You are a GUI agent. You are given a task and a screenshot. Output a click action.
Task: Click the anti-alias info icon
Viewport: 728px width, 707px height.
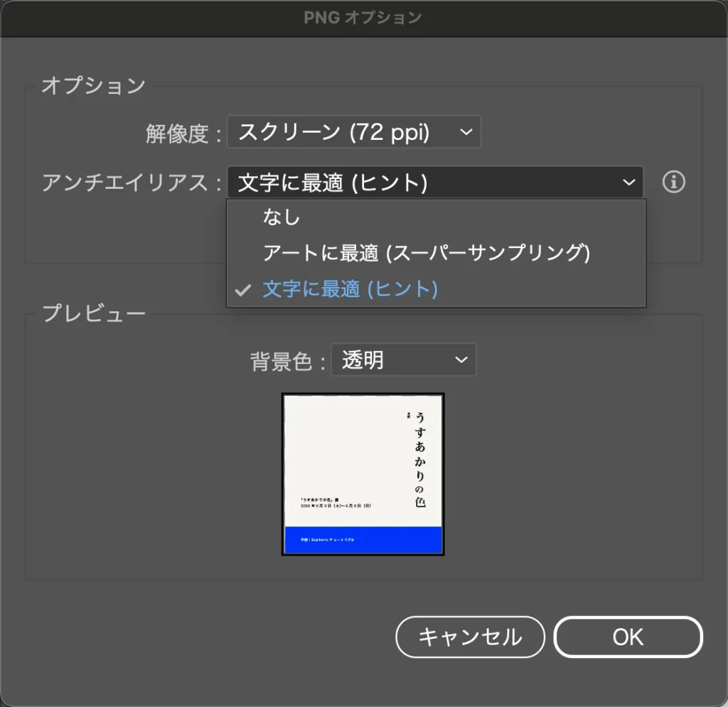tap(673, 182)
